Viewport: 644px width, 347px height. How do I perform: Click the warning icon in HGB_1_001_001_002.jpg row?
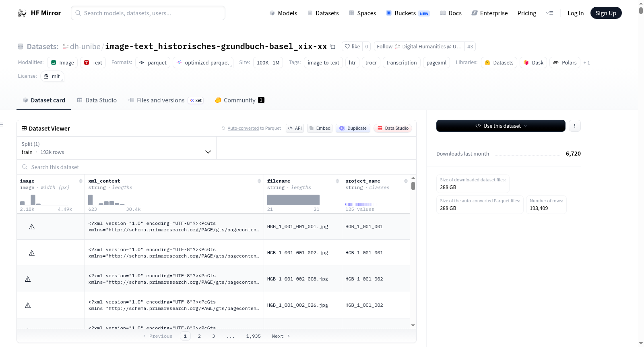(32, 253)
